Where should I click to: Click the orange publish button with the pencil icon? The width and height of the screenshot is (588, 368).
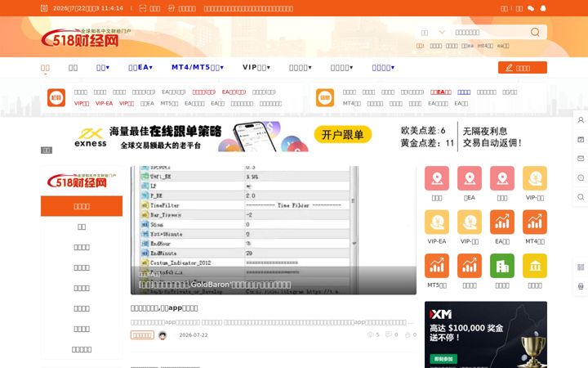pyautogui.click(x=523, y=68)
